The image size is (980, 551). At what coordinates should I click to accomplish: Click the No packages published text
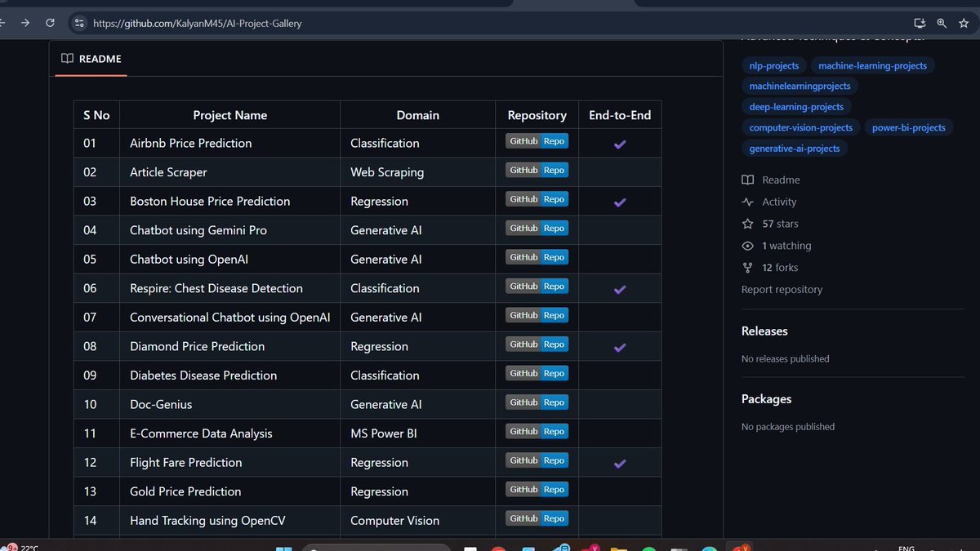[788, 426]
